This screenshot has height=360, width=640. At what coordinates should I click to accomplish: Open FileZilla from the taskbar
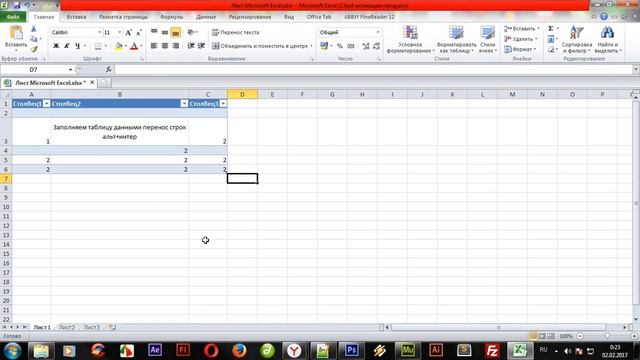point(492,350)
